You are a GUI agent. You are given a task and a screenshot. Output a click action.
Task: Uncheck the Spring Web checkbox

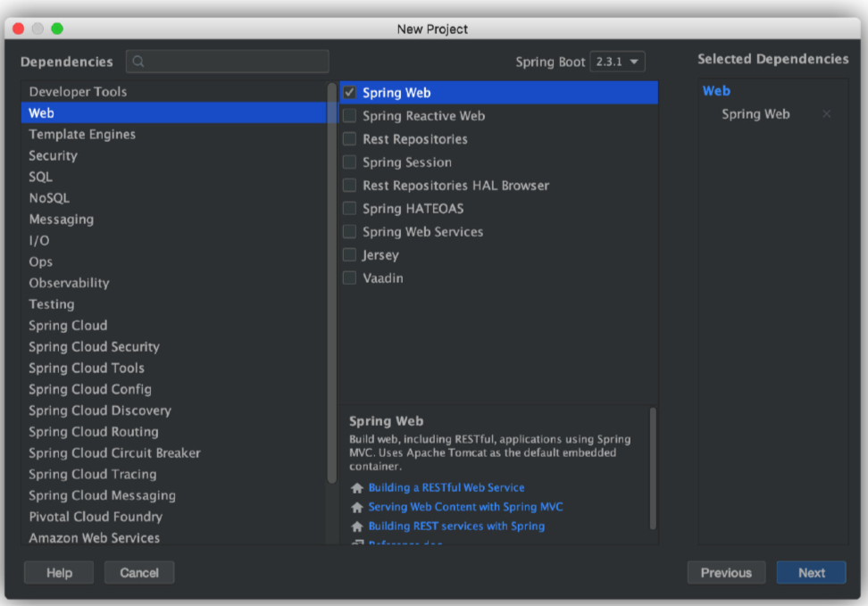[349, 93]
